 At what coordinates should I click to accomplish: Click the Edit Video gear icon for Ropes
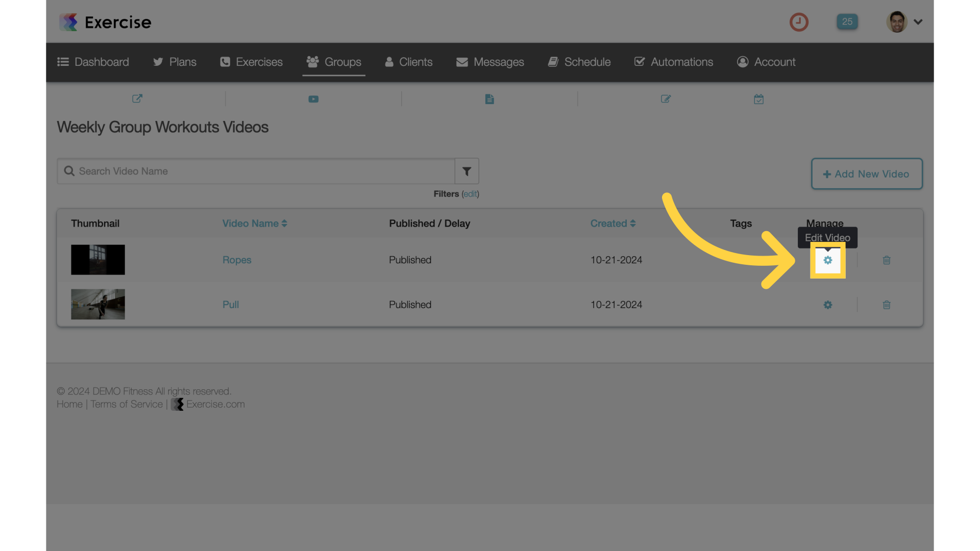pos(827,260)
